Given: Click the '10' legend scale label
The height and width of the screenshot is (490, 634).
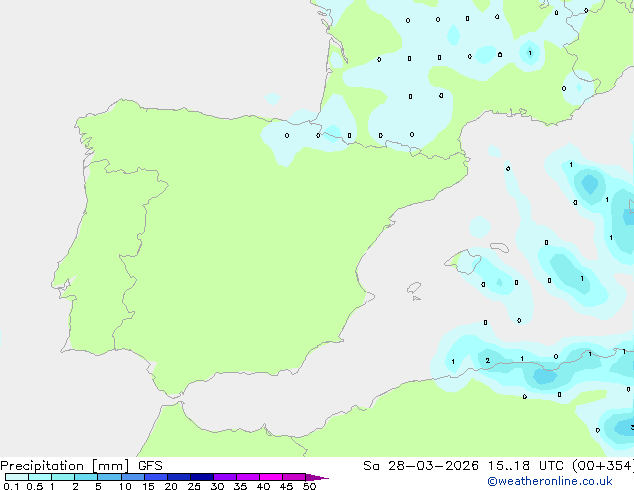Looking at the screenshot, I should 125,486.
